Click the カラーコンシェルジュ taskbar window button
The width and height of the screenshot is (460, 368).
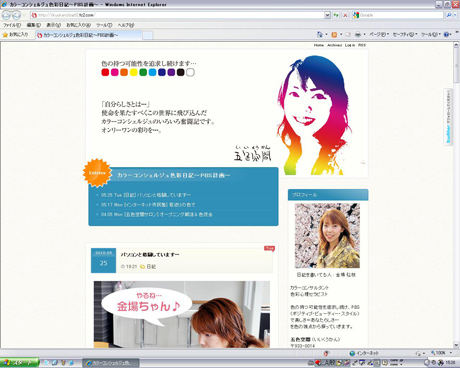coord(111,363)
